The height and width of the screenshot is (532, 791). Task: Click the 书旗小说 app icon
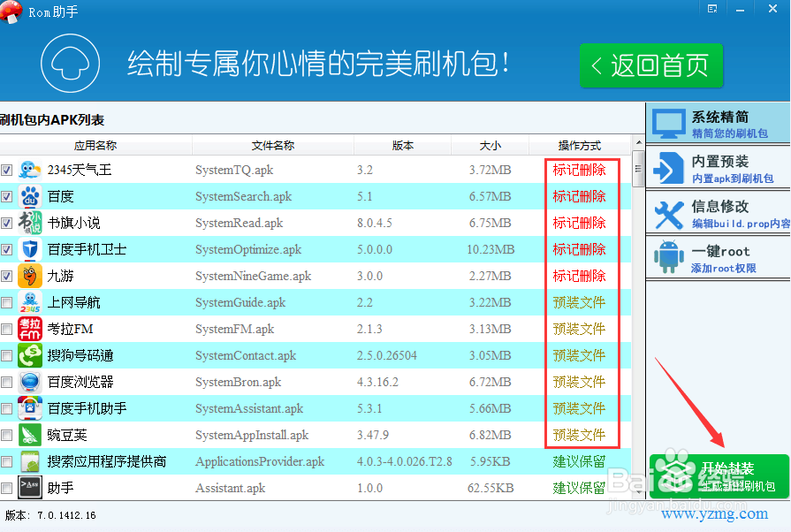[30, 223]
